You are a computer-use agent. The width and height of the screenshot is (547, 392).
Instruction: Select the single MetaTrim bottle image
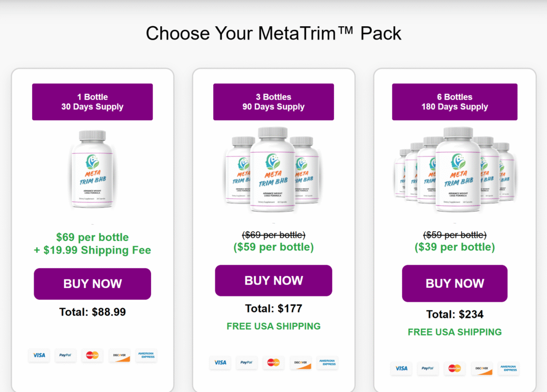92,169
